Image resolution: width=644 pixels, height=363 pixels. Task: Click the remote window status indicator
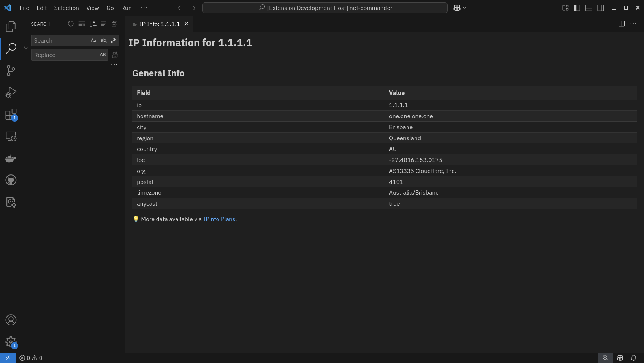pyautogui.click(x=8, y=358)
